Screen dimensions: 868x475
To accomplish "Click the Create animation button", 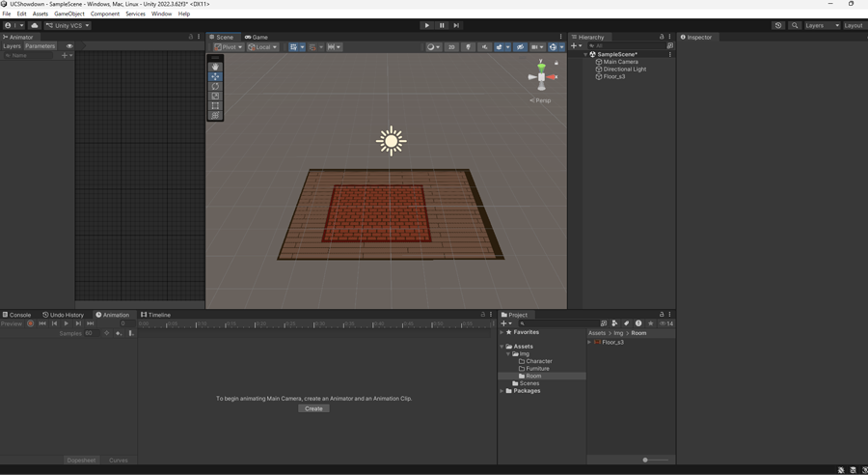I will [313, 408].
